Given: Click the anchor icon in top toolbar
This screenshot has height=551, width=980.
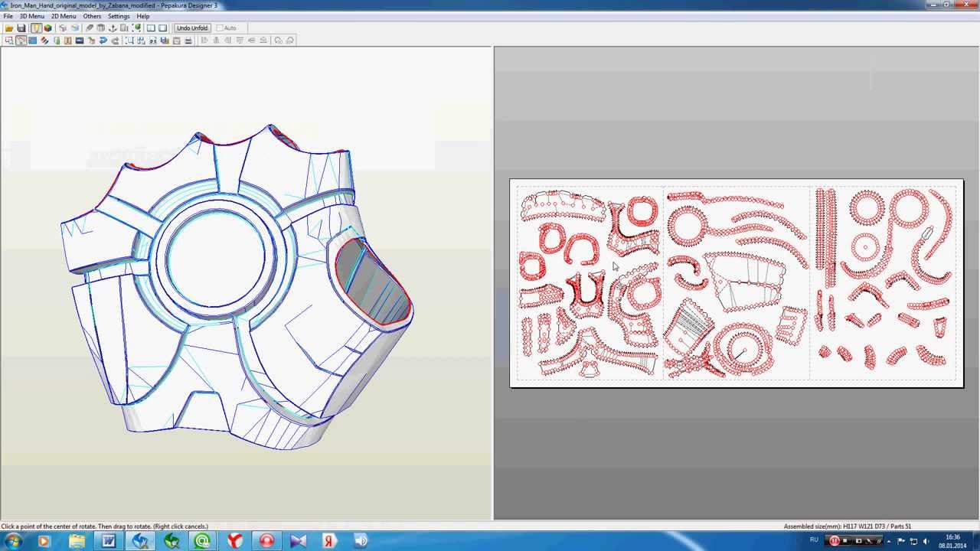Looking at the screenshot, I should 112,28.
